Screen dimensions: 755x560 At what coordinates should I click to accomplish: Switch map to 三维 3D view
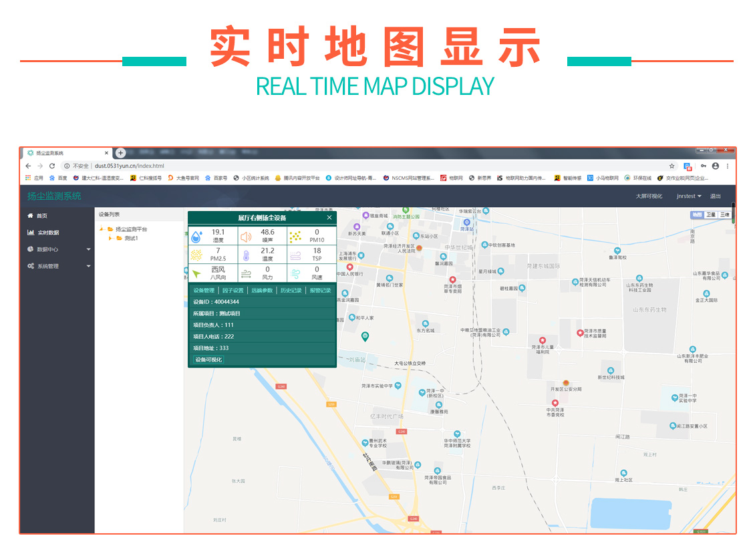724,215
